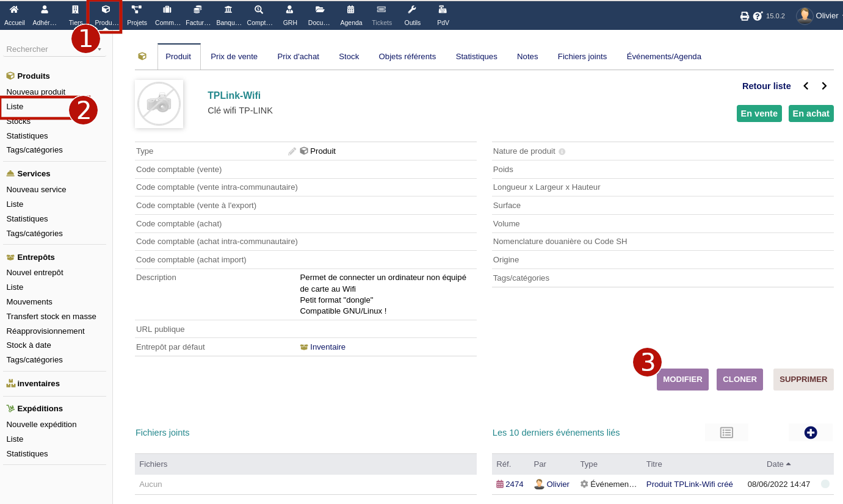Open the Comptabilité top menu icon
The image size is (843, 504).
[259, 10]
